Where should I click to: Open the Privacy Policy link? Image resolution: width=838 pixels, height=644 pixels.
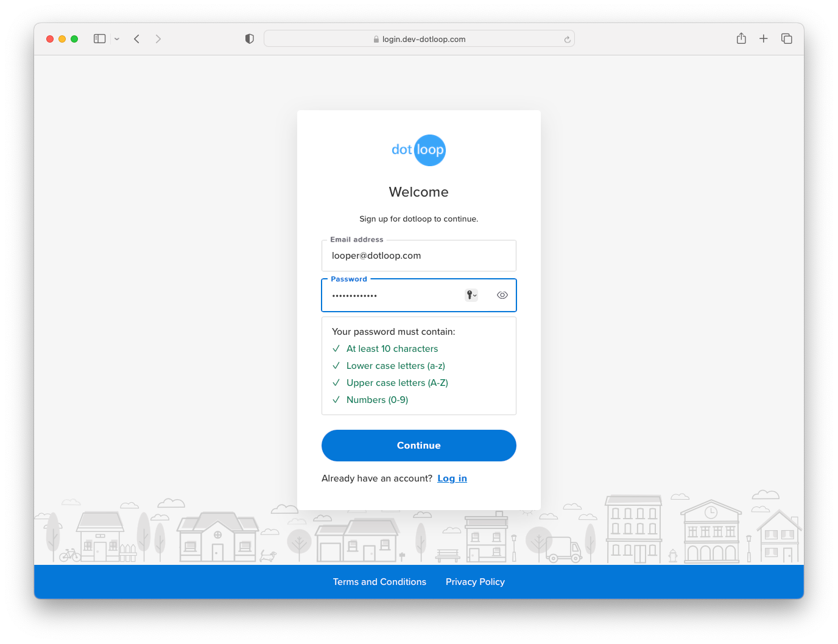[x=475, y=582]
